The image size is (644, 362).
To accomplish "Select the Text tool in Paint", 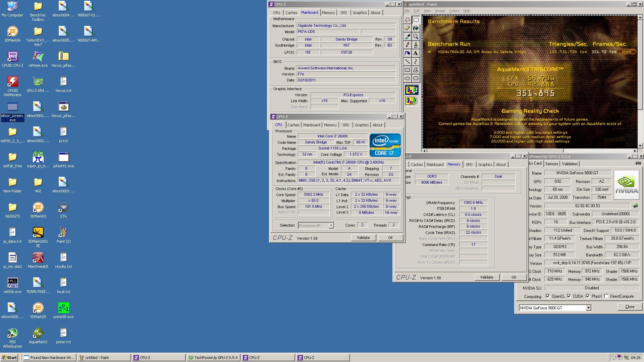I will [x=416, y=53].
